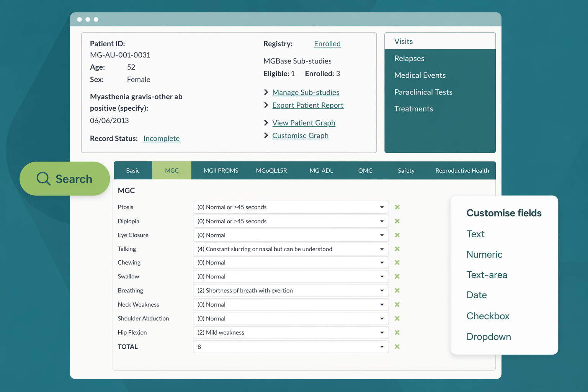Click the Hip Flexion row label

132,332
